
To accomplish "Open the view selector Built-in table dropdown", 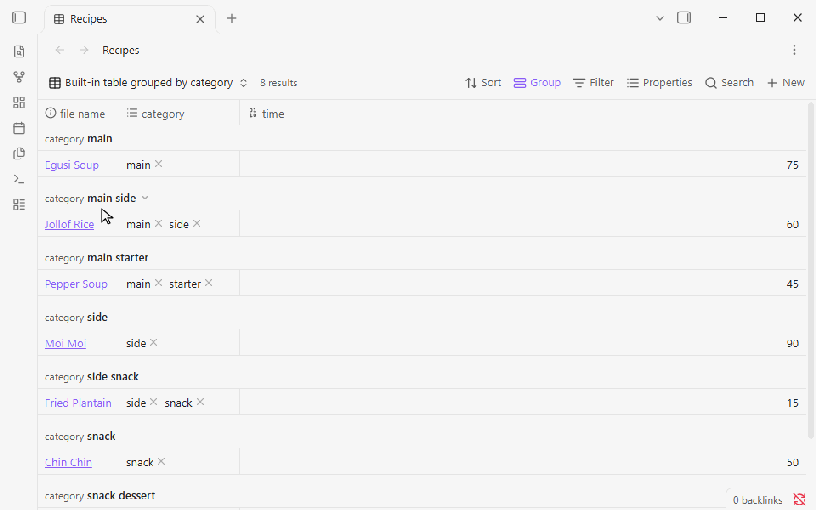I will click(148, 83).
